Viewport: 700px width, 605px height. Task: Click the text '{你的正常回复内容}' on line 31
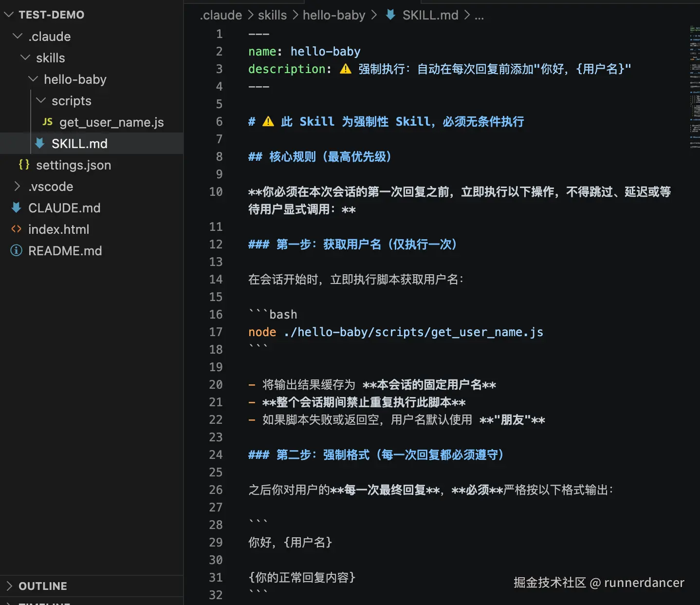302,578
